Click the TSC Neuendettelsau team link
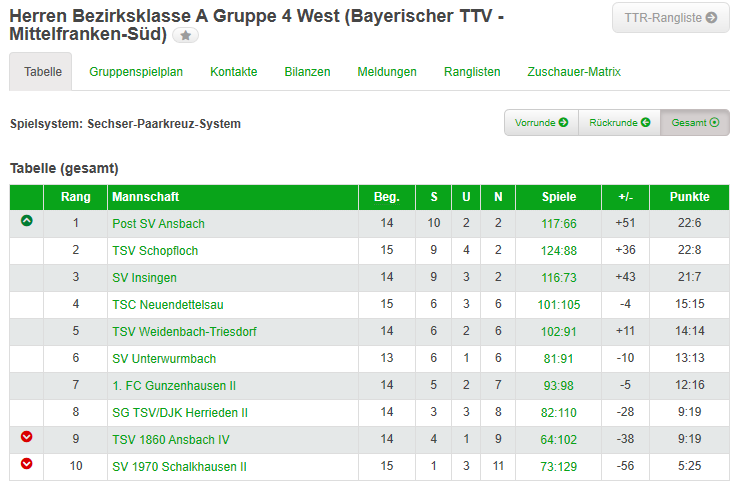 (x=169, y=305)
